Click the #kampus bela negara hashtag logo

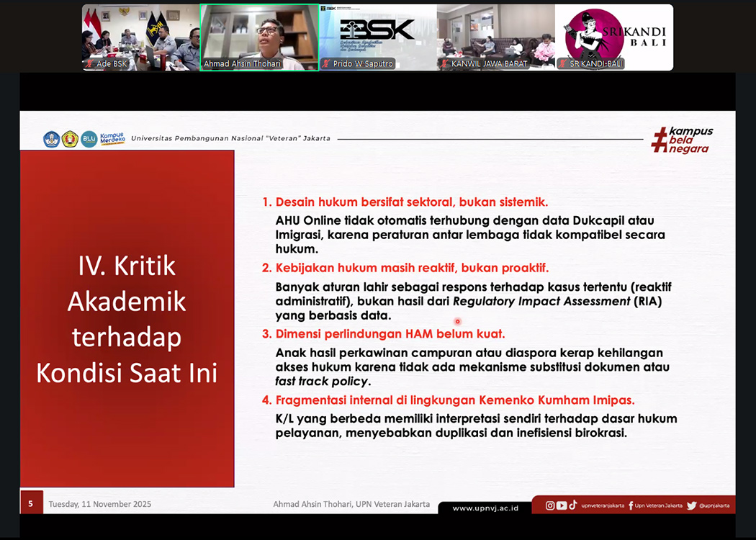pos(681,140)
